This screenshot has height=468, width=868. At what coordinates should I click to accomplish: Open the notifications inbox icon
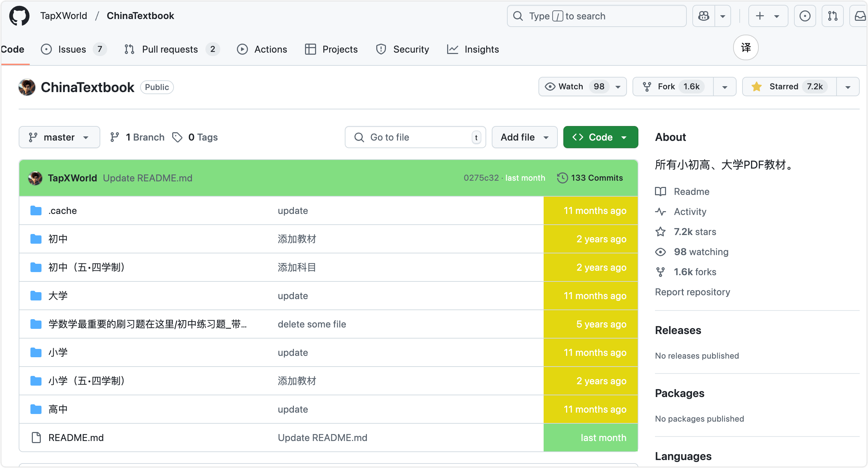point(859,16)
